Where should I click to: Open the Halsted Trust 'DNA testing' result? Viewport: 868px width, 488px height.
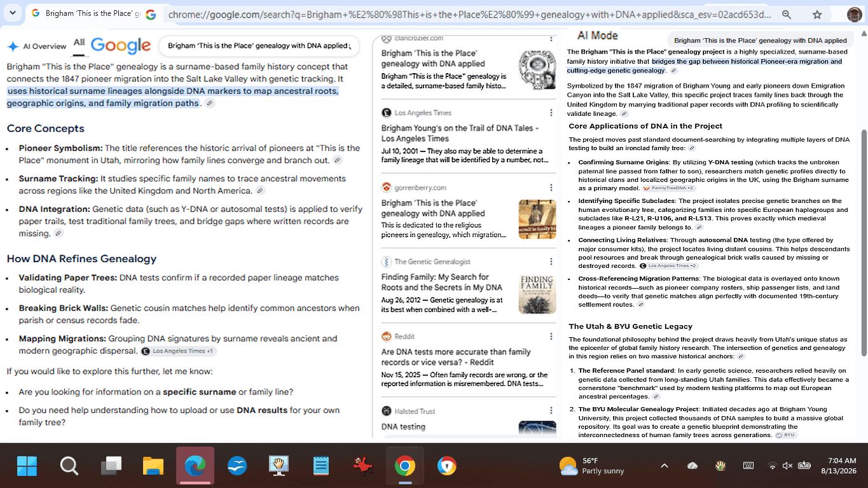[x=403, y=427]
